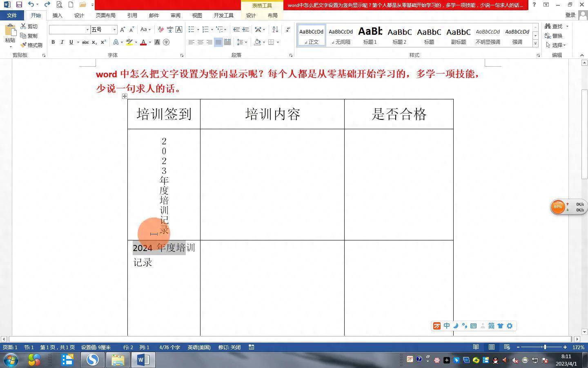Click the 替换 (Replace) command
Viewport: 588px width, 368px height.
(557, 36)
